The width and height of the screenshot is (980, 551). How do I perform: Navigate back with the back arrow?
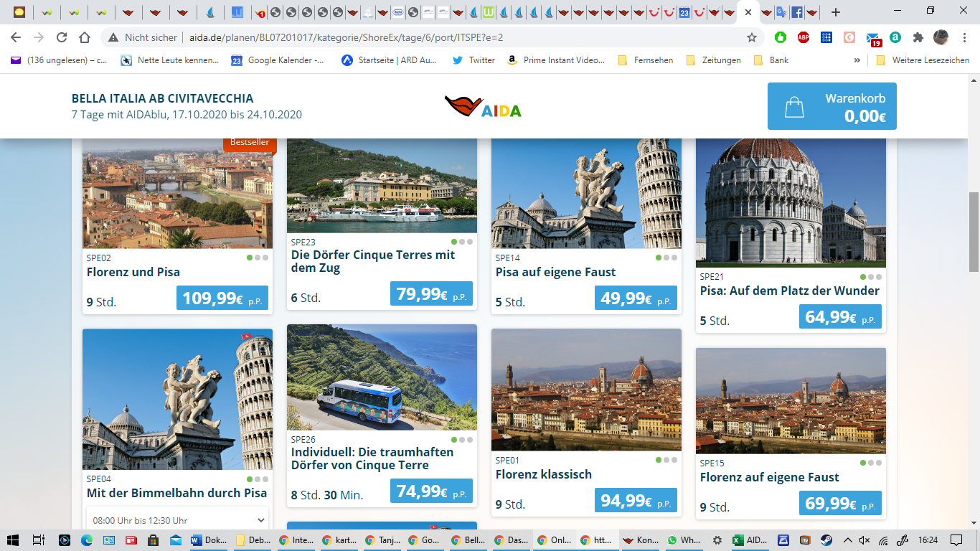tap(16, 37)
